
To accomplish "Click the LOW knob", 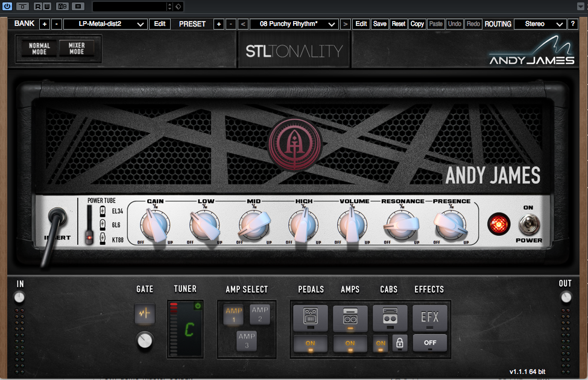I will 204,226.
